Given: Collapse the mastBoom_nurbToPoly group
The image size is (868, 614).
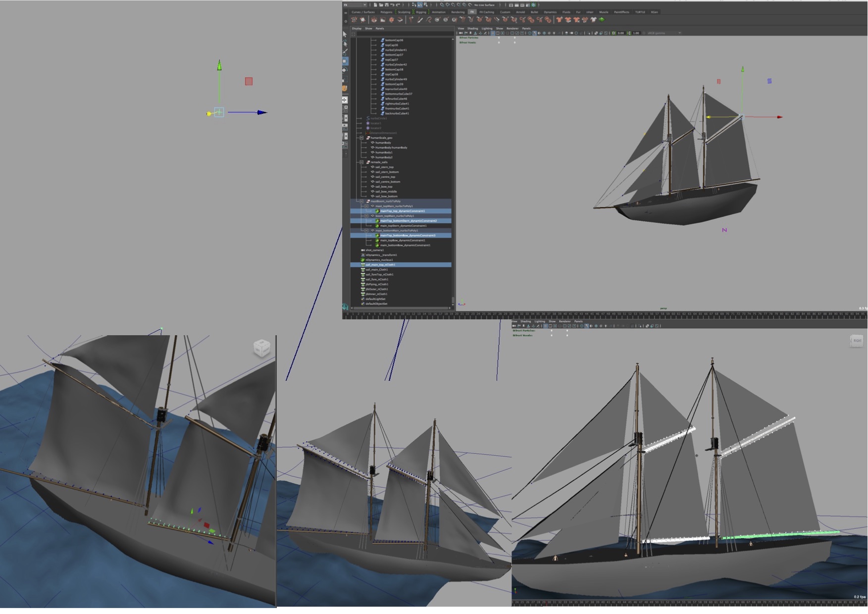Looking at the screenshot, I should point(361,201).
